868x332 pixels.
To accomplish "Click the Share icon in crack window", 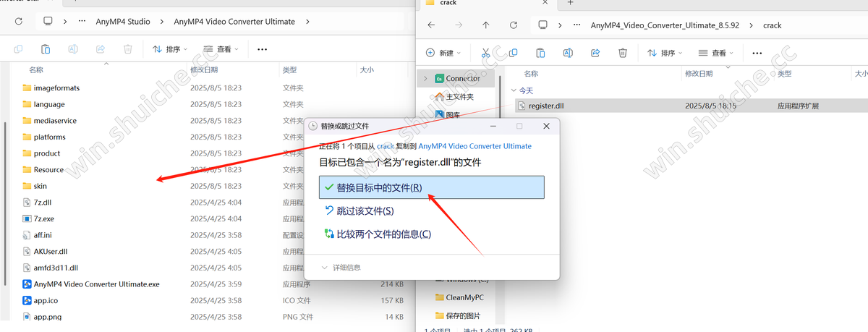I will [595, 53].
